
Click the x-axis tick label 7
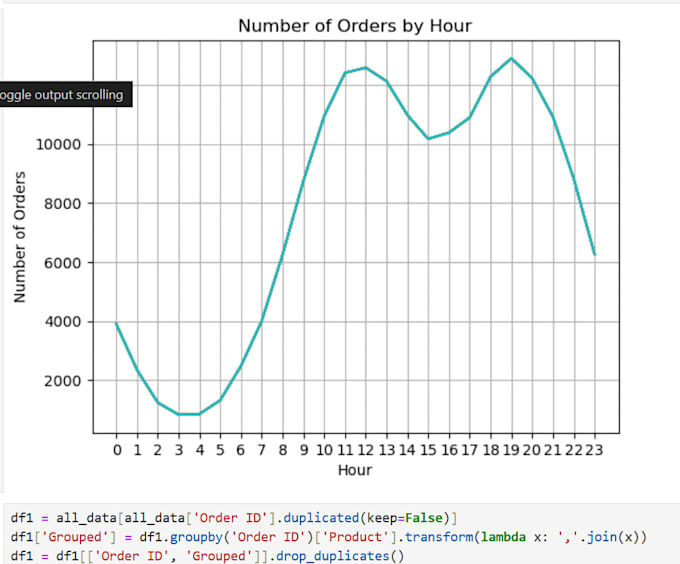[x=262, y=450]
